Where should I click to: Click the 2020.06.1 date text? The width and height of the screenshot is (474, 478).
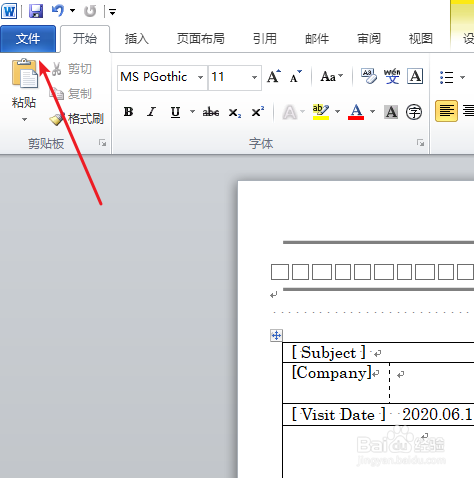point(437,414)
